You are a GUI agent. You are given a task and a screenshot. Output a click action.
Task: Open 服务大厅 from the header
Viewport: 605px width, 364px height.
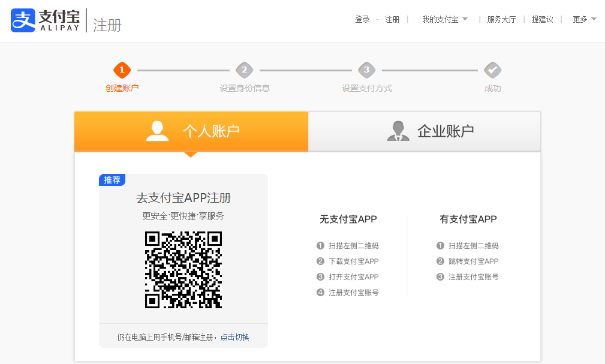(501, 19)
